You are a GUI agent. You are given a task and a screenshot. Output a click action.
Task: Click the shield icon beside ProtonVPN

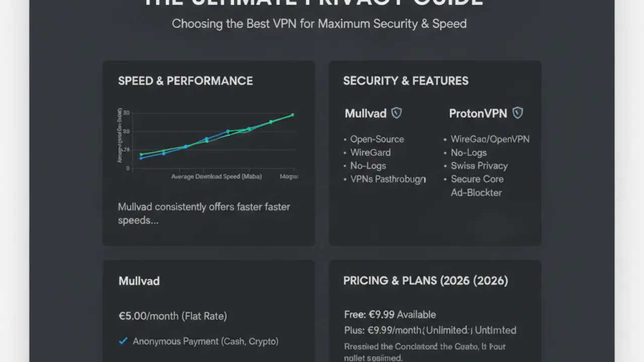coord(518,113)
